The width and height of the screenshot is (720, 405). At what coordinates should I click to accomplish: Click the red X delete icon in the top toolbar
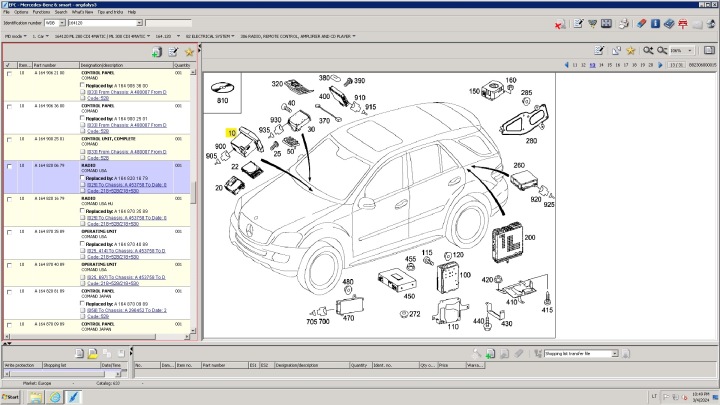pyautogui.click(x=560, y=24)
